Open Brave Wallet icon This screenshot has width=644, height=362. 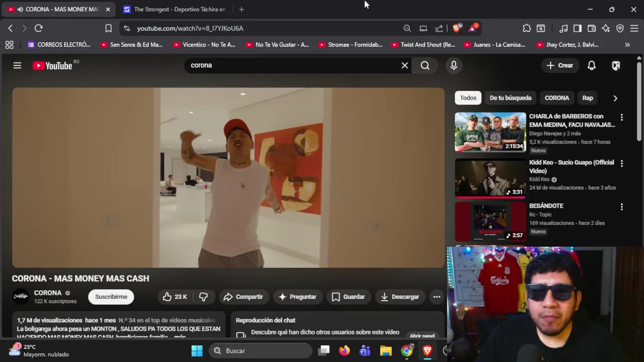[x=592, y=28]
